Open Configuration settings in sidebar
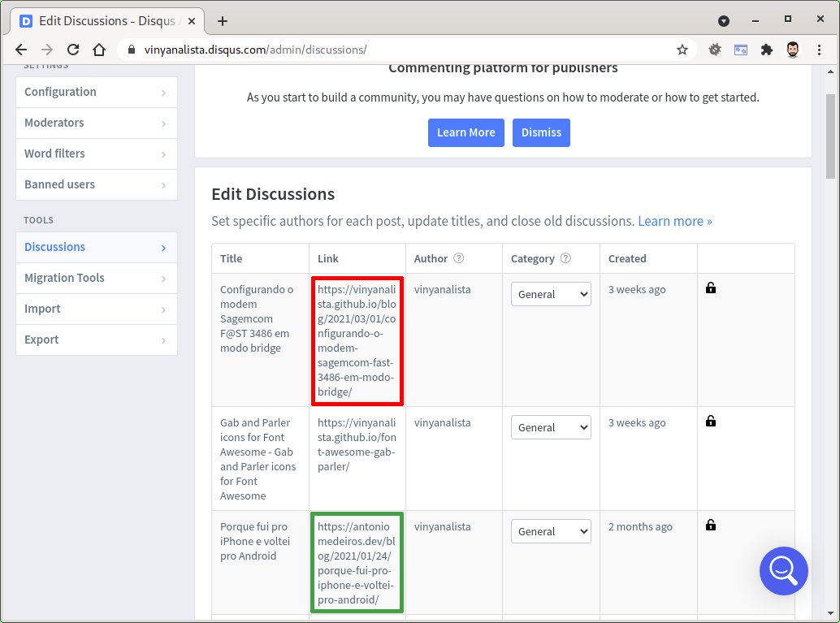The image size is (840, 623). (x=97, y=92)
